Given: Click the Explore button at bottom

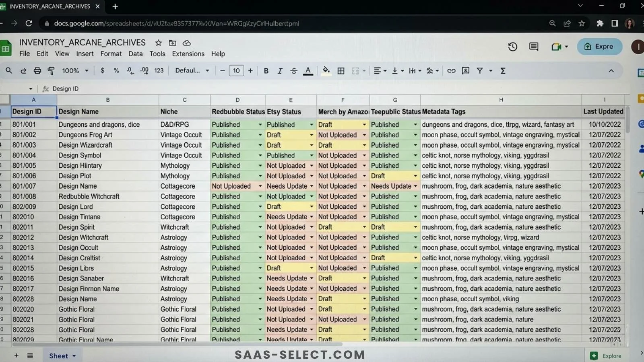Looking at the screenshot, I should tap(606, 356).
